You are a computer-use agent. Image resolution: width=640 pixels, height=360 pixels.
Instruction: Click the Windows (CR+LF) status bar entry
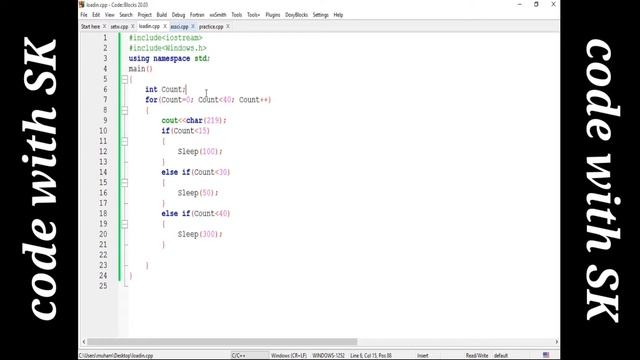click(289, 356)
